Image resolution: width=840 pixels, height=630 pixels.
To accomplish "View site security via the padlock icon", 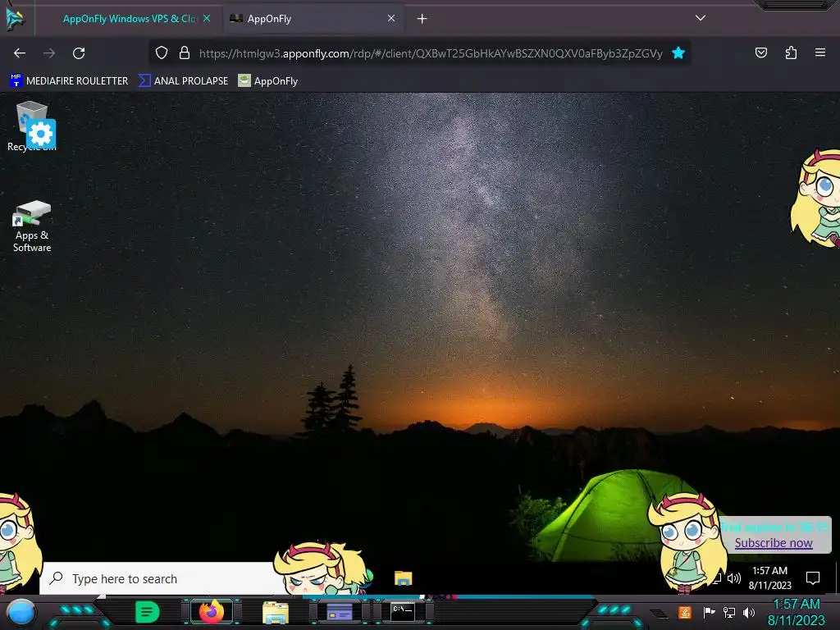I will pyautogui.click(x=185, y=52).
